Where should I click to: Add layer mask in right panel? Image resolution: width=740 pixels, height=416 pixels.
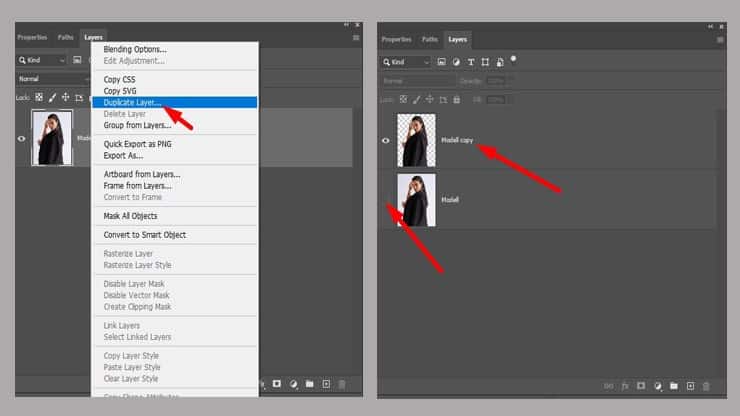642,385
